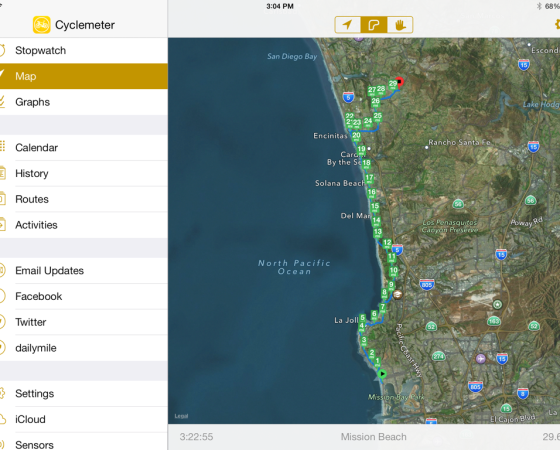Screen dimensions: 560x450
Task: Tap the green start marker on the route
Action: (x=382, y=374)
